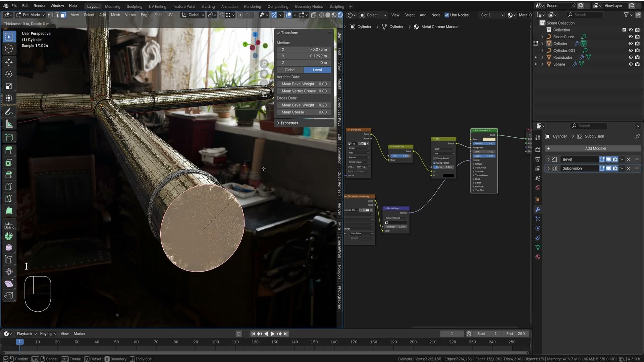Adjust the Edges Mean Bevel Weight slider
The height and width of the screenshot is (362, 644).
pyautogui.click(x=304, y=105)
